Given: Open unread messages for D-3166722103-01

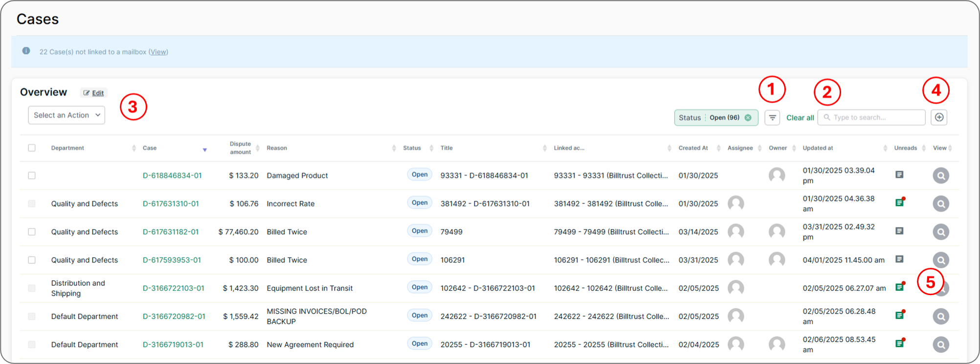Looking at the screenshot, I should pos(900,287).
